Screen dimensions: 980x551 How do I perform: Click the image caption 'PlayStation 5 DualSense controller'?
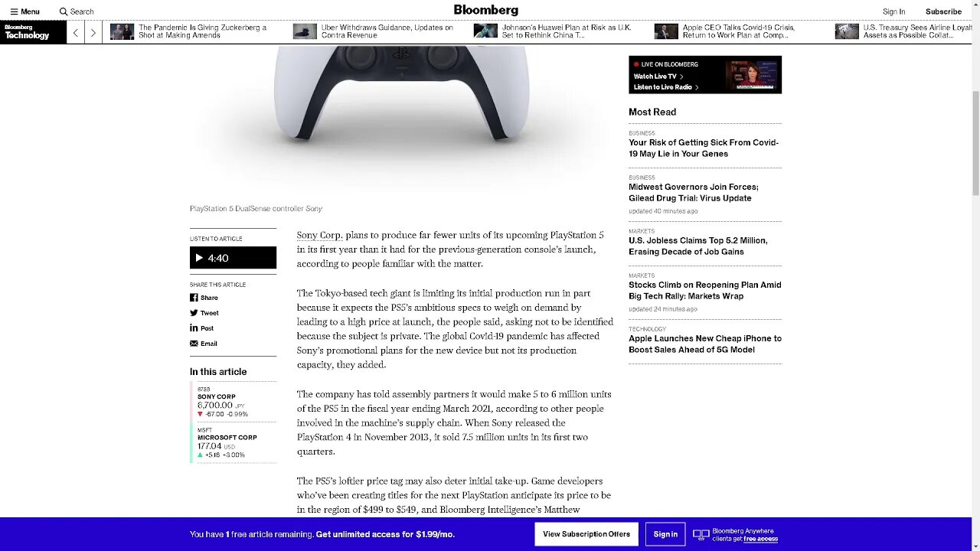pyautogui.click(x=247, y=209)
